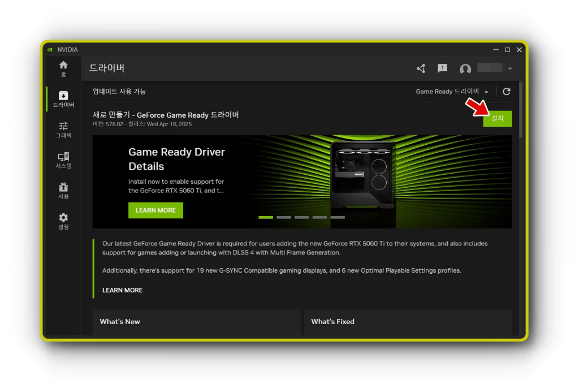
Task: Open the 드라이버 sidebar section
Action: [x=63, y=99]
